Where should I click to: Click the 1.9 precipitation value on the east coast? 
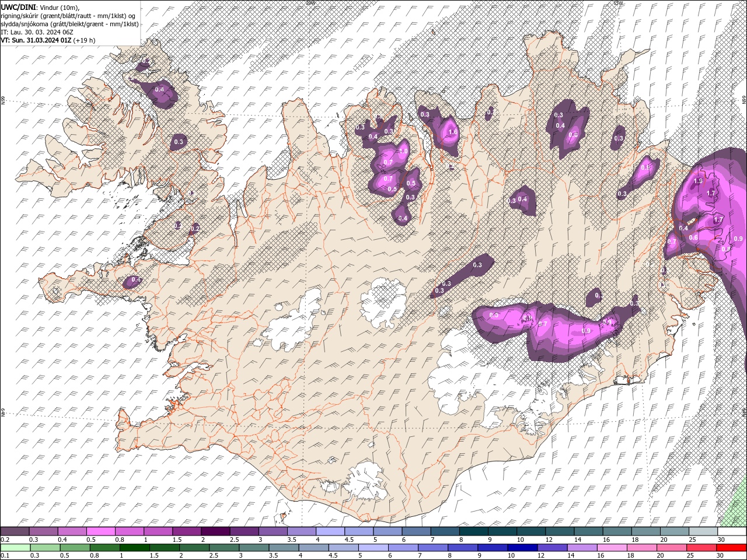click(x=698, y=181)
